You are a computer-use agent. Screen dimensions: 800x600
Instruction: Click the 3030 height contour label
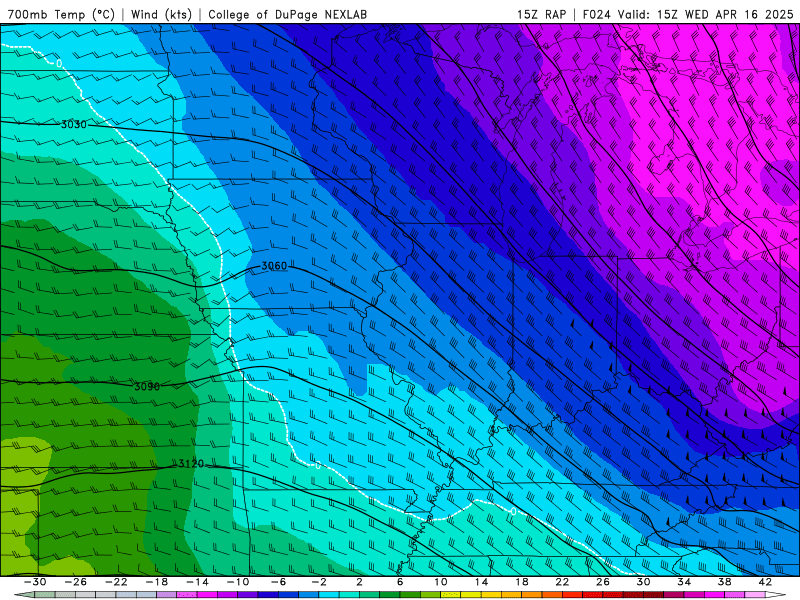click(x=74, y=124)
